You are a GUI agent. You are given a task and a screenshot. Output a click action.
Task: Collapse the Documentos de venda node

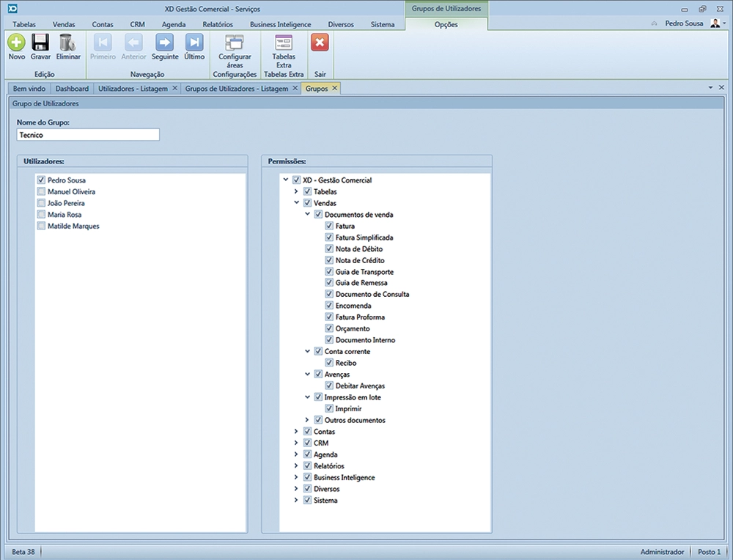(307, 215)
